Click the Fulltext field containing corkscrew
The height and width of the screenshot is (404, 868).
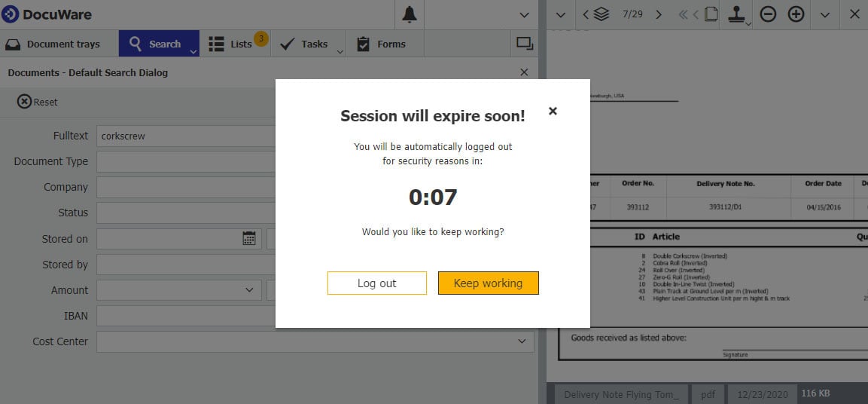click(186, 136)
